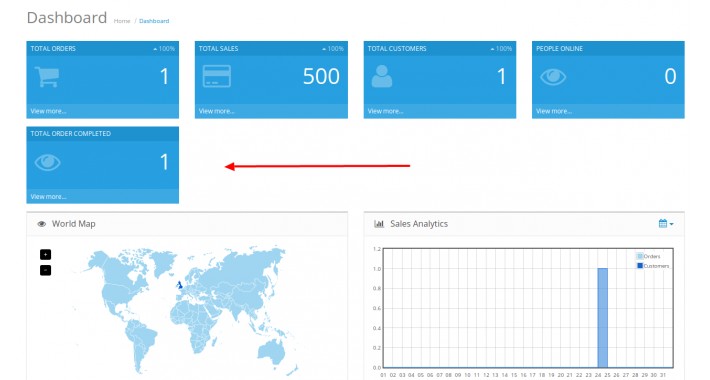This screenshot has height=380, width=710.
Task: Click the eye icon in Total Order Completed tile
Action: tap(48, 162)
